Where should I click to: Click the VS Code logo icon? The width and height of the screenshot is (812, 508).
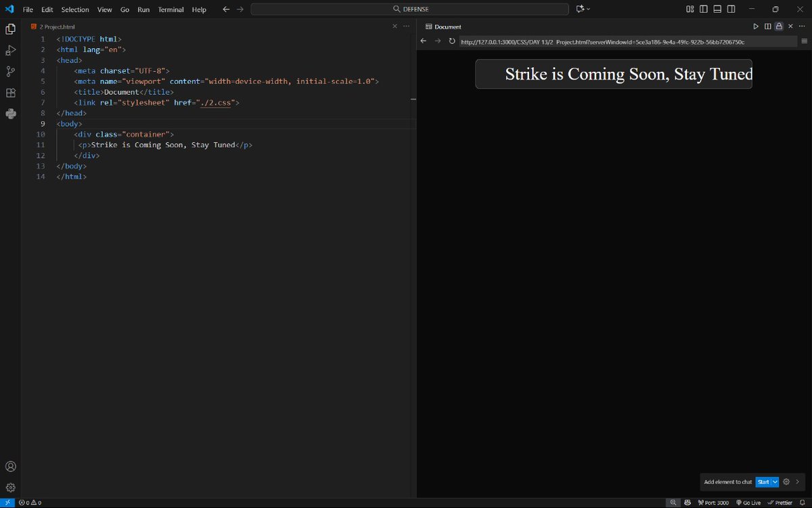[9, 9]
